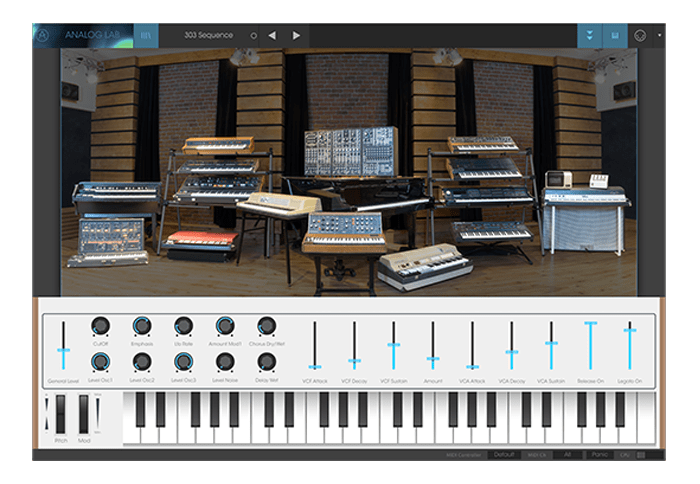The image size is (700, 484).
Task: Click the Amount Mod1 knob
Action: [x=225, y=326]
